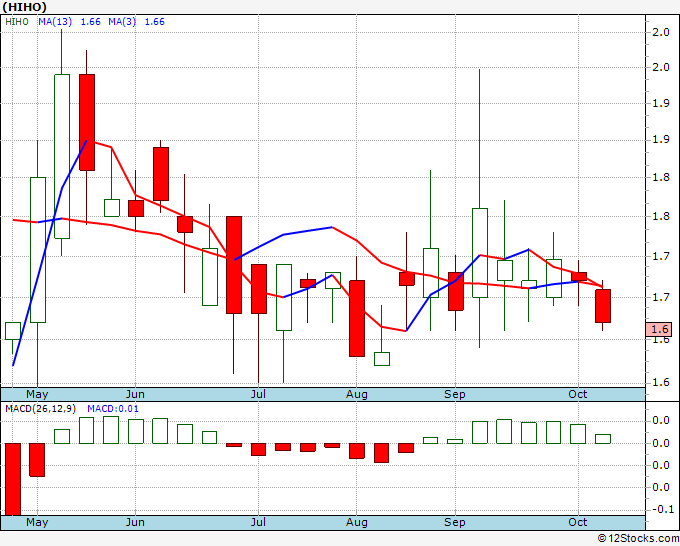Click the last red candlestick in October
This screenshot has height=546, width=680.
pyautogui.click(x=603, y=306)
